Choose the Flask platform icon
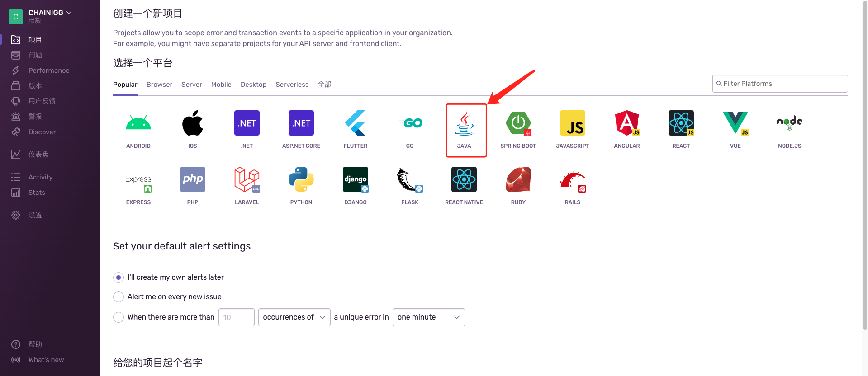Viewport: 868px width, 376px height. point(410,179)
